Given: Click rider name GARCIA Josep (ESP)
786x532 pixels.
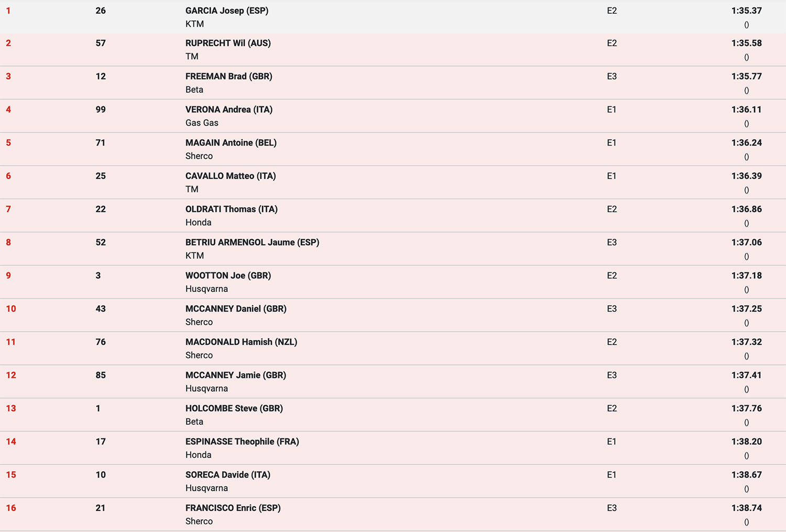Looking at the screenshot, I should pos(226,10).
